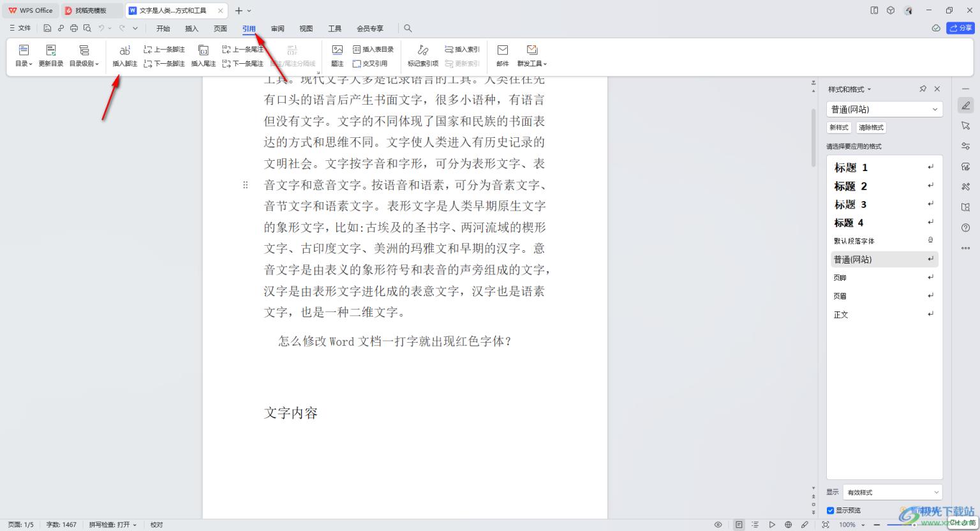Apply the 标题 3 style

point(884,204)
